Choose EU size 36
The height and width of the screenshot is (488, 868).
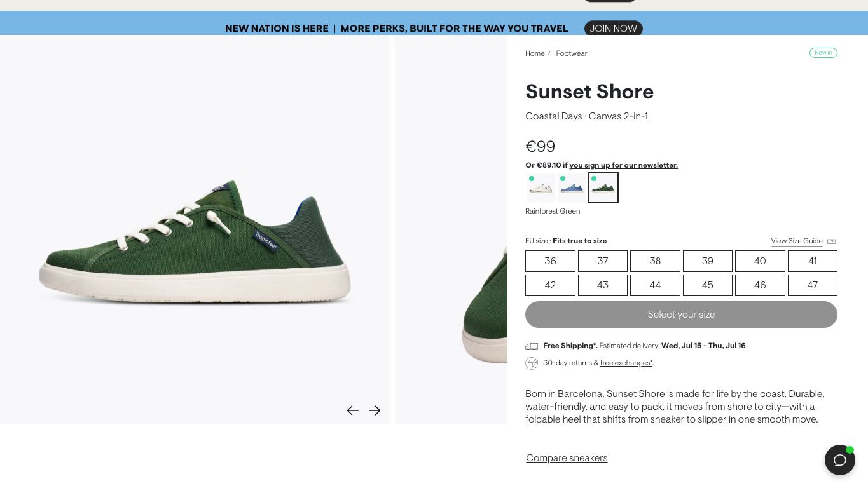(x=550, y=261)
